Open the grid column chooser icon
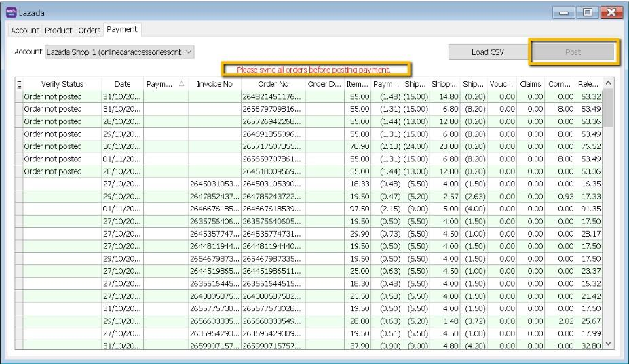Screen dimensions: 629x364 pos(19,84)
